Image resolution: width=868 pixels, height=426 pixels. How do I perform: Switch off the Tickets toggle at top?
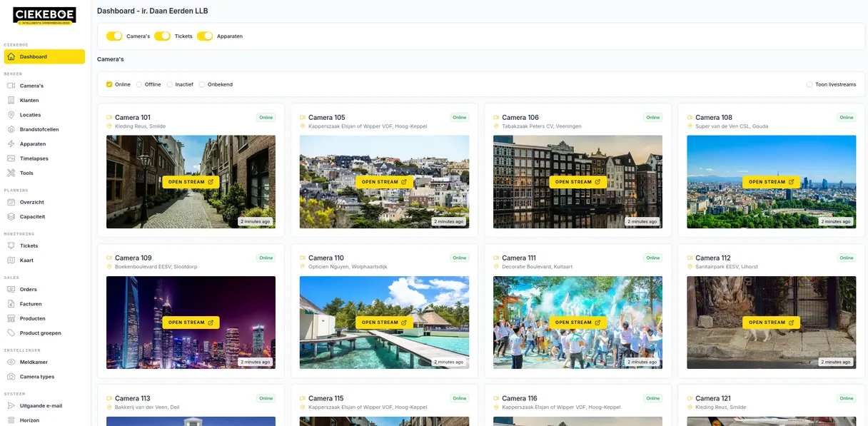point(162,36)
